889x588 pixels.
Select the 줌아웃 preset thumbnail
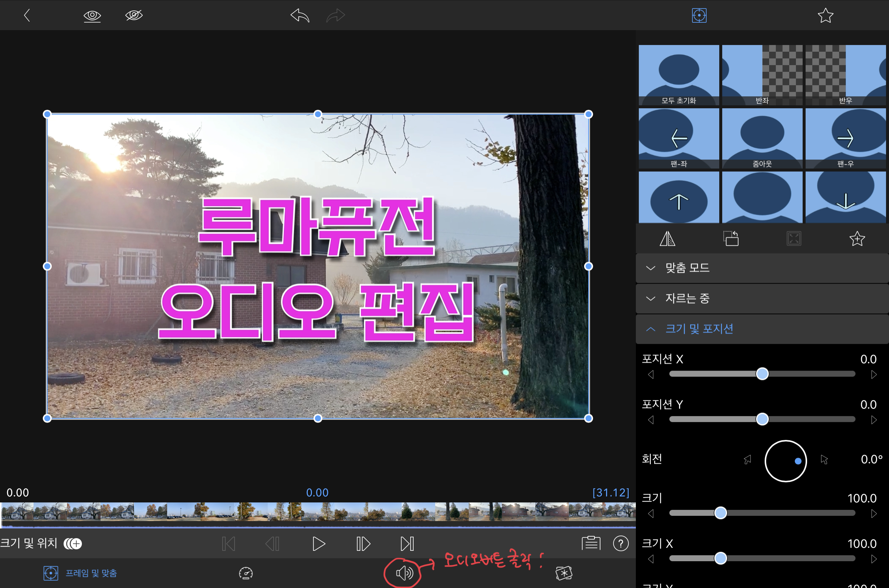pyautogui.click(x=762, y=138)
